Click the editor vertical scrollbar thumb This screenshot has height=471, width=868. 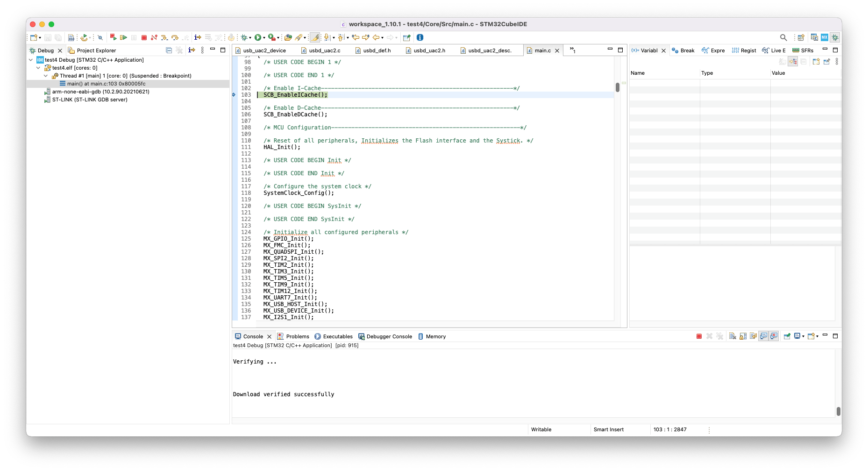pyautogui.click(x=618, y=87)
